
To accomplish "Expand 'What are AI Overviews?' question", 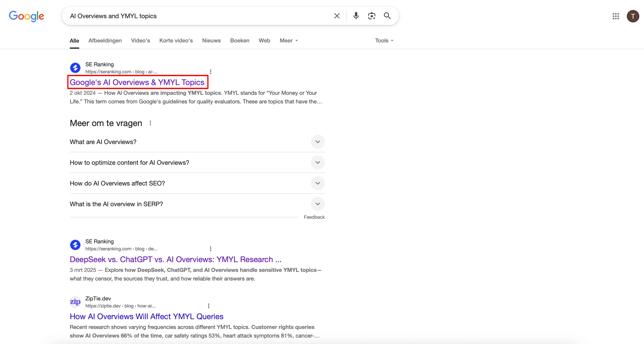I will click(197, 142).
